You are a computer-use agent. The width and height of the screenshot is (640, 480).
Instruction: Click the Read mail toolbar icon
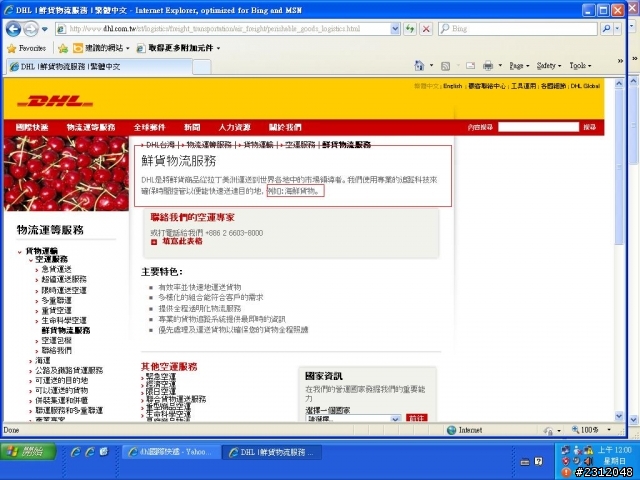tap(470, 66)
